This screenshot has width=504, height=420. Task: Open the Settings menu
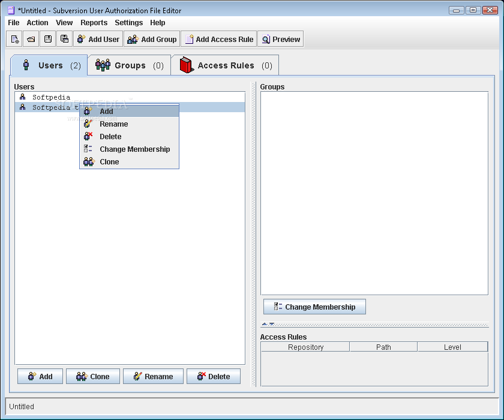click(128, 22)
